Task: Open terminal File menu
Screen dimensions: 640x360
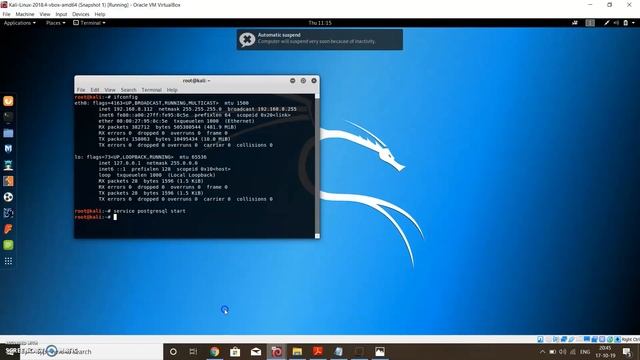Action: [81, 90]
